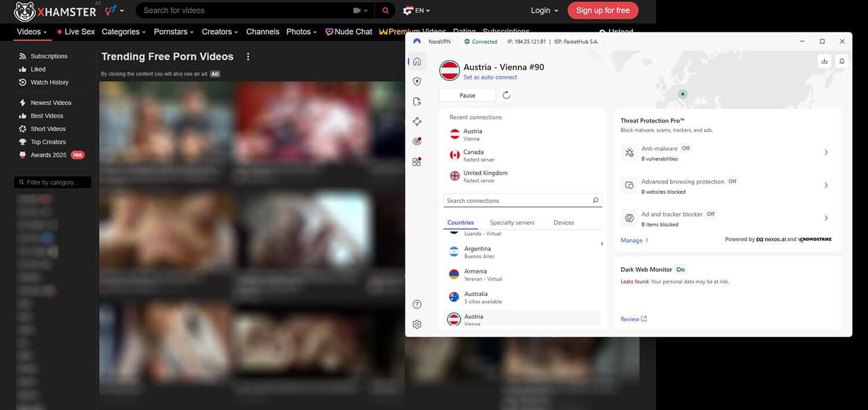
Task: Click the magnifier in Search connections field
Action: [595, 201]
